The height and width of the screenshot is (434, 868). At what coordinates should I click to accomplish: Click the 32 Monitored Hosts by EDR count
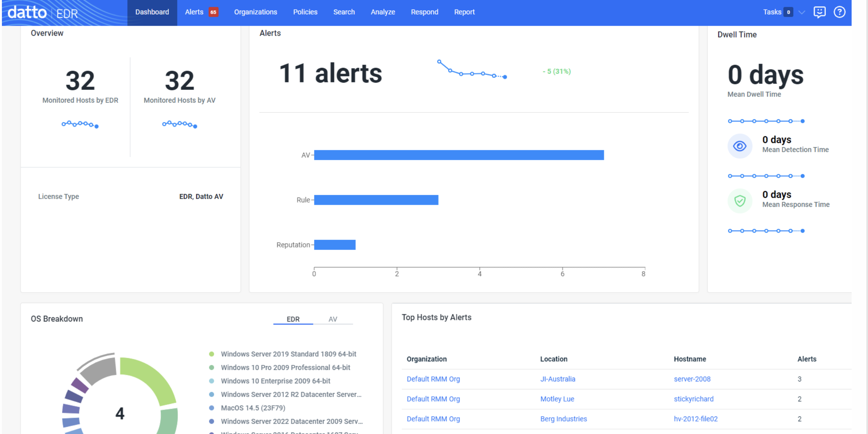(80, 80)
